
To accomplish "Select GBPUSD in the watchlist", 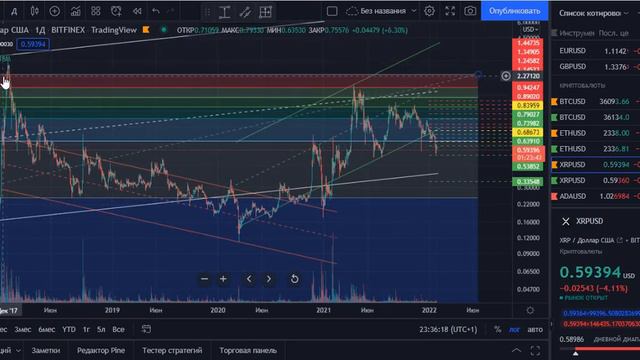I will pos(596,67).
